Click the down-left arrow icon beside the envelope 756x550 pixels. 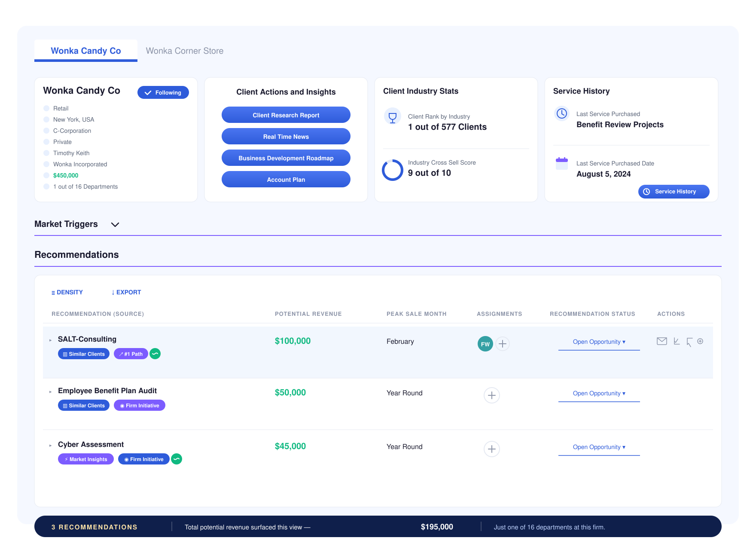[677, 341]
